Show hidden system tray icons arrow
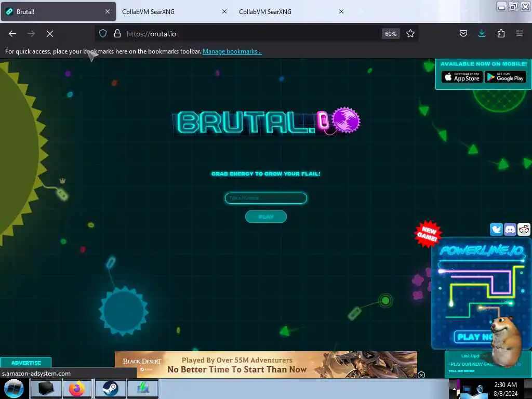Screen dimensions: 532x399 click(454, 389)
